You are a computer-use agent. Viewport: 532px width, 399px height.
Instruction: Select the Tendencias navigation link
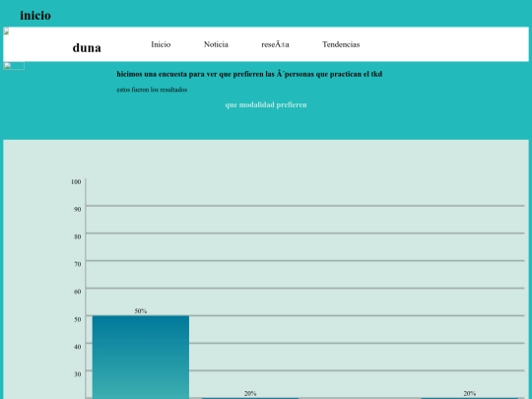coord(341,44)
